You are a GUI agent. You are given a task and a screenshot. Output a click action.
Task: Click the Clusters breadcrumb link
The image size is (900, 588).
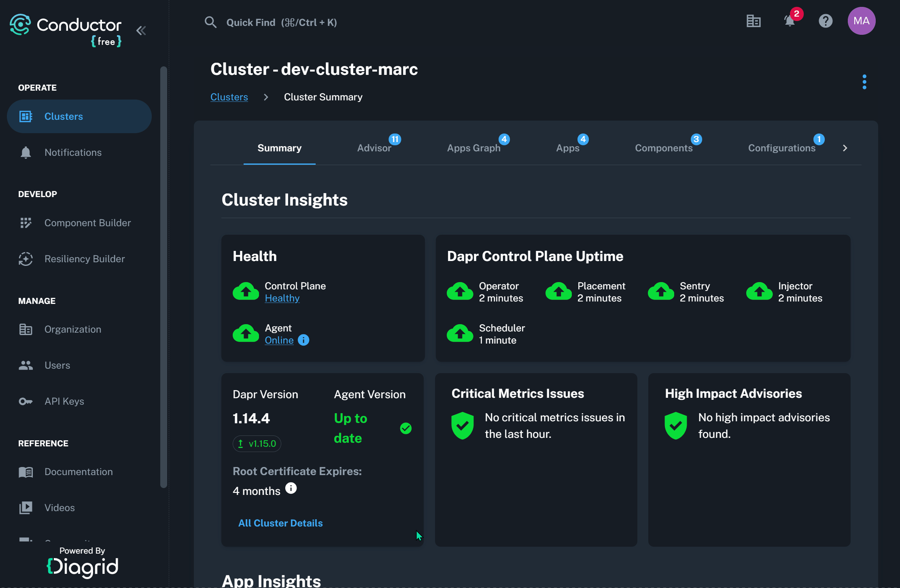coord(229,97)
